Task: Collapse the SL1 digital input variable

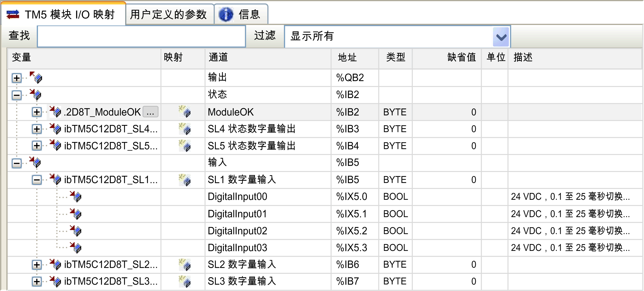Action: [x=37, y=180]
